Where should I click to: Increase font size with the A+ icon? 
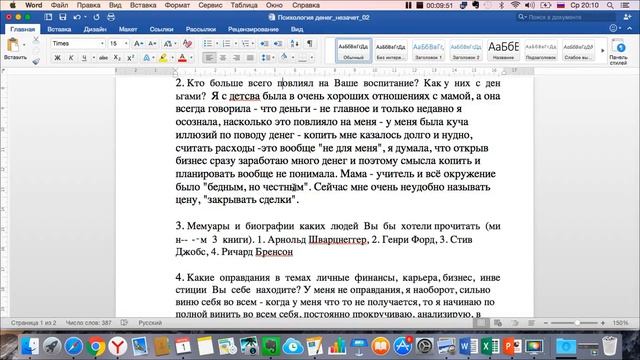[x=138, y=44]
